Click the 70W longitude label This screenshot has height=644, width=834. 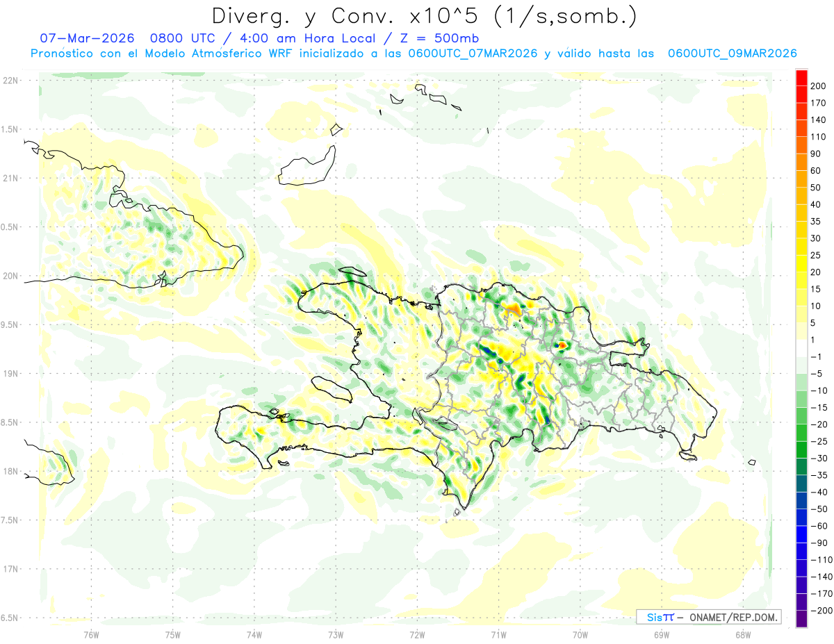pyautogui.click(x=580, y=634)
